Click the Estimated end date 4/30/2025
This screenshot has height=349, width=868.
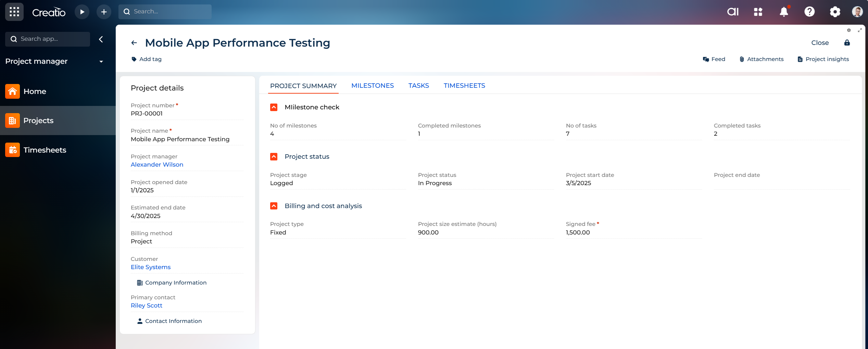[x=187, y=216]
